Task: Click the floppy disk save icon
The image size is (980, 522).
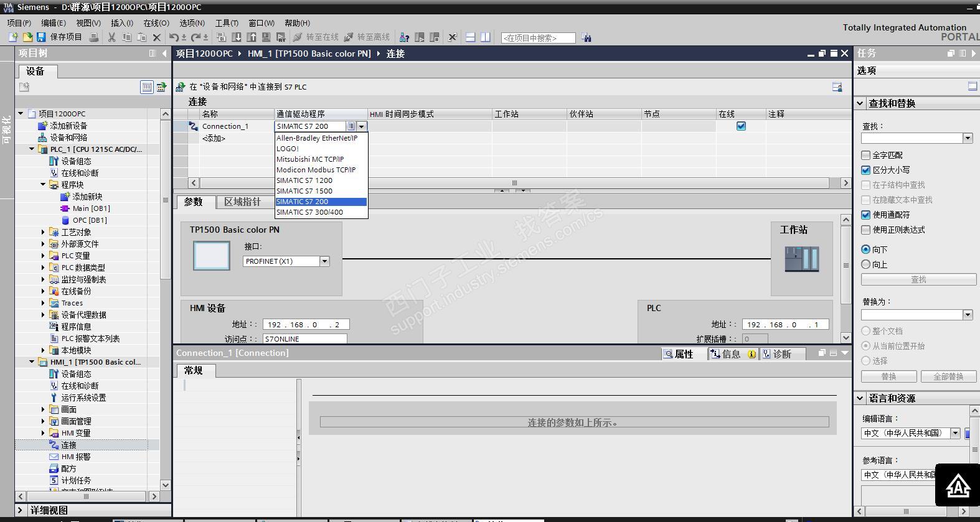Action: (x=41, y=37)
